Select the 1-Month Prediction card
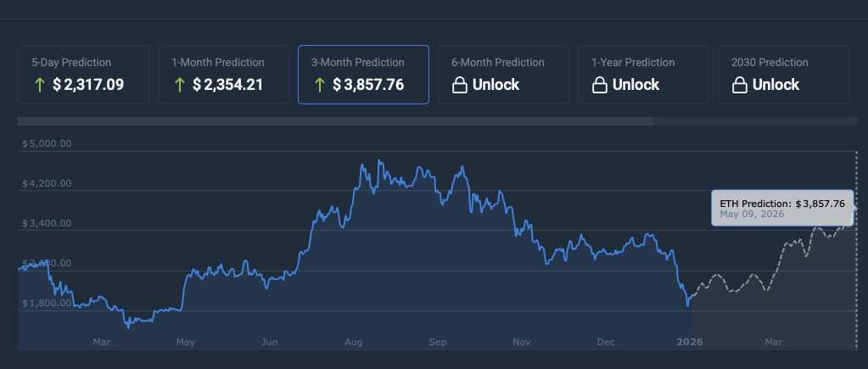This screenshot has width=868, height=369. click(224, 75)
